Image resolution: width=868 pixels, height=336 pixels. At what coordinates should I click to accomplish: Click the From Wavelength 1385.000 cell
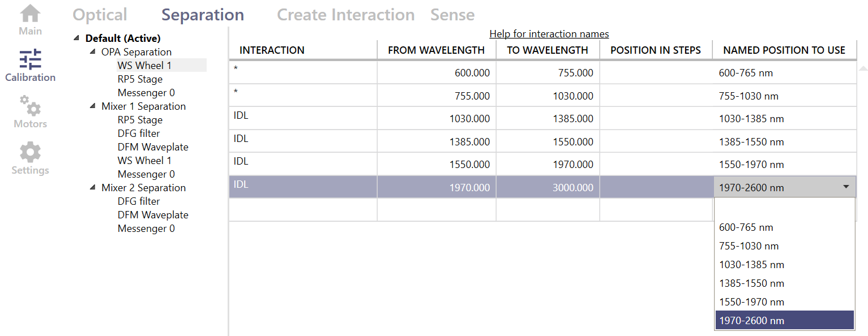(436, 141)
